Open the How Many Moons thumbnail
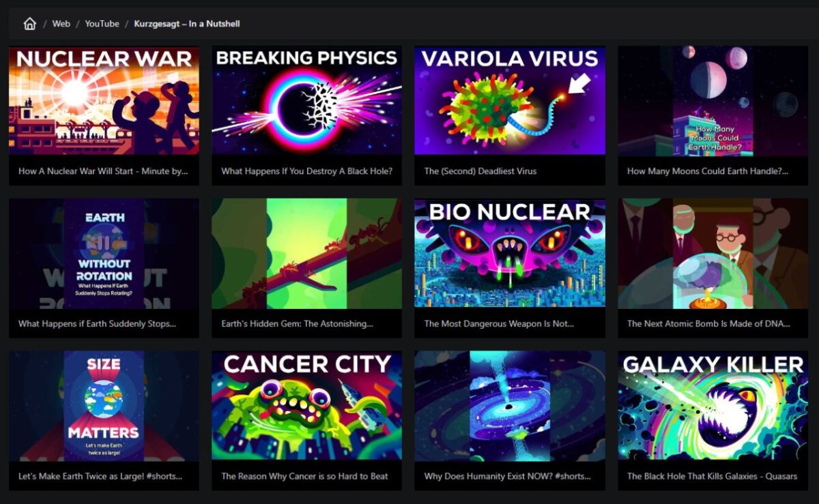Screen dimensions: 819x504 713,101
